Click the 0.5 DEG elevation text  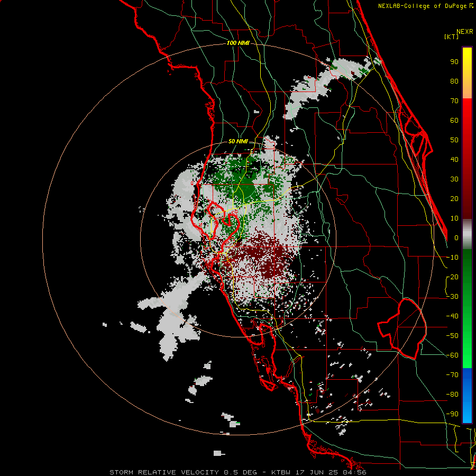(241, 472)
